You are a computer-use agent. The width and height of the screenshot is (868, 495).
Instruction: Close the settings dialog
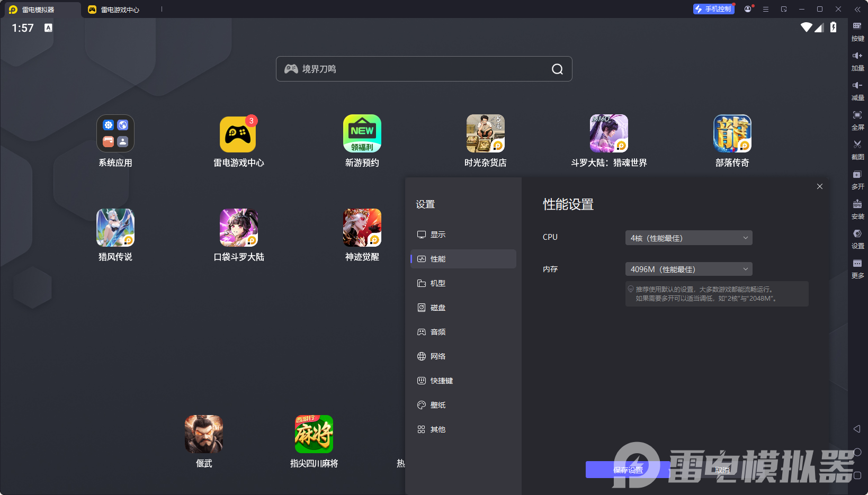tap(820, 186)
